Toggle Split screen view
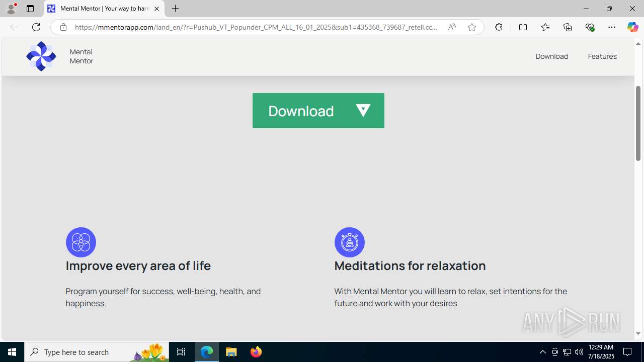The width and height of the screenshot is (644, 362). pos(523,27)
